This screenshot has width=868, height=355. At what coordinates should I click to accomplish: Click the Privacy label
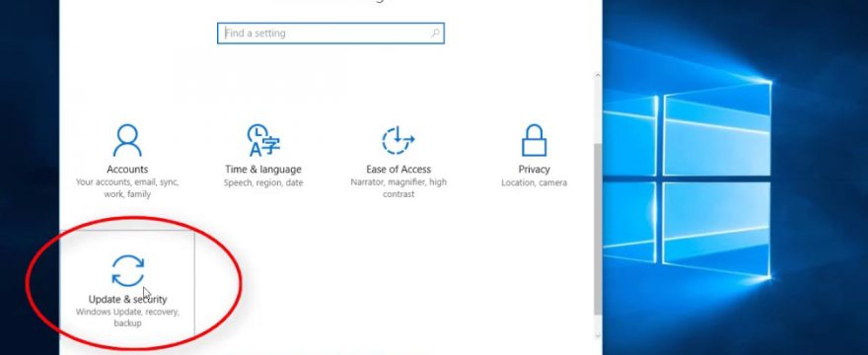click(x=535, y=170)
